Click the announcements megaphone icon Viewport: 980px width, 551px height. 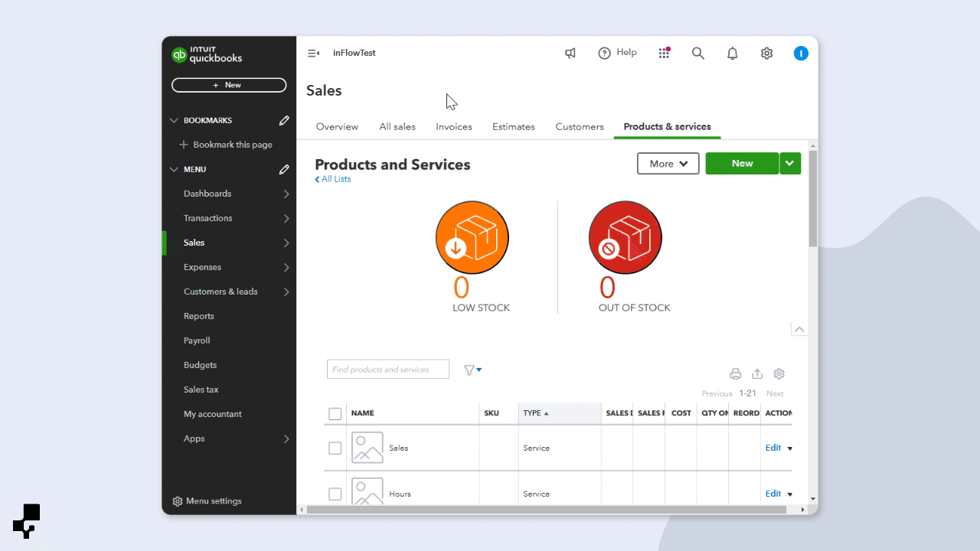[x=570, y=53]
